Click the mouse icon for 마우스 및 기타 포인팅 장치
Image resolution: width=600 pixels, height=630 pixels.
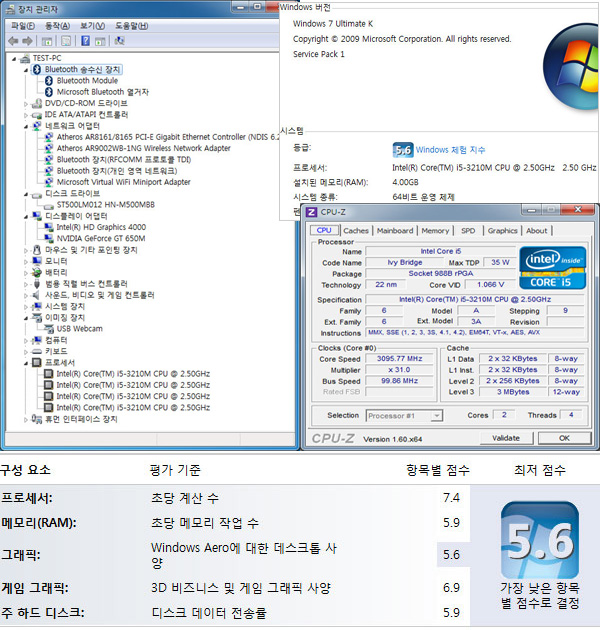click(x=37, y=250)
